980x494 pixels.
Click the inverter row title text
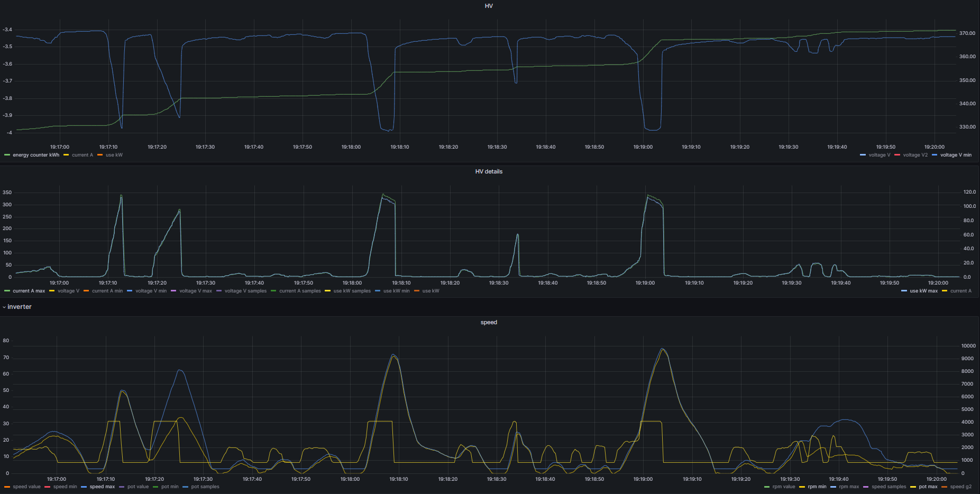[x=20, y=307]
